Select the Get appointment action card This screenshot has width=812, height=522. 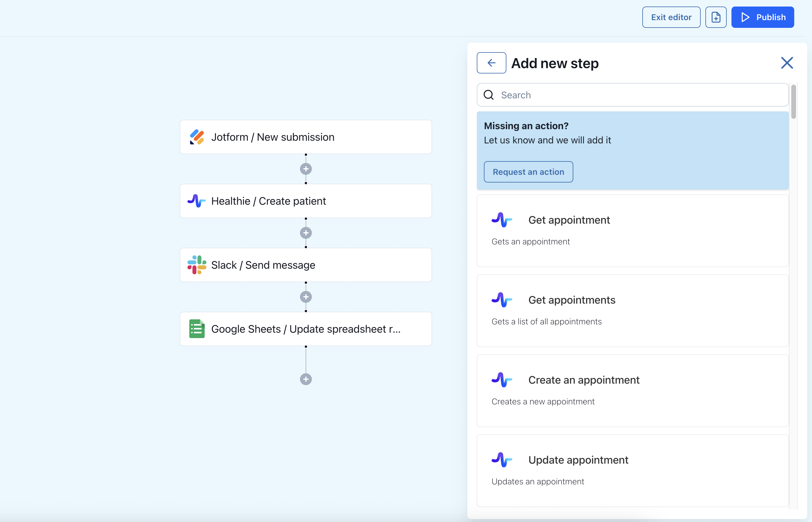point(633,231)
